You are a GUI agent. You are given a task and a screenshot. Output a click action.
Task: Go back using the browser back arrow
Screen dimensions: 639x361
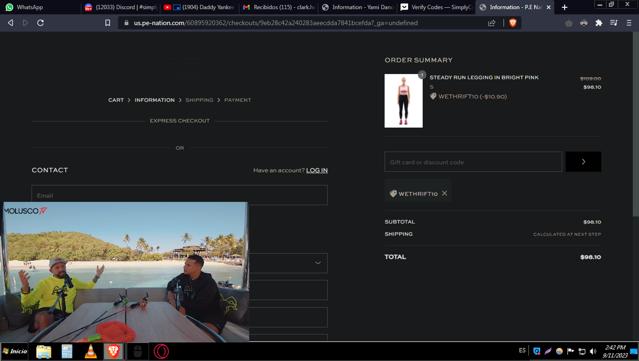click(11, 23)
